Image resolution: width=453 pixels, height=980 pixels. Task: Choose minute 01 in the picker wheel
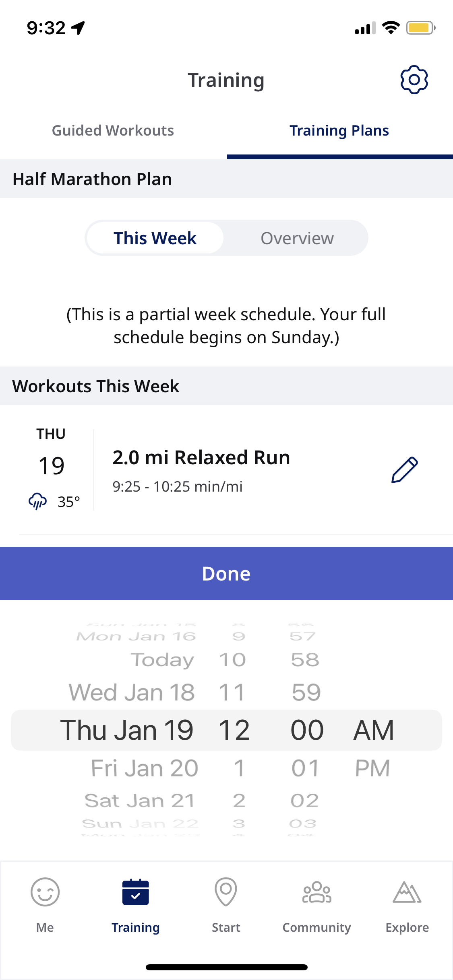tap(305, 768)
